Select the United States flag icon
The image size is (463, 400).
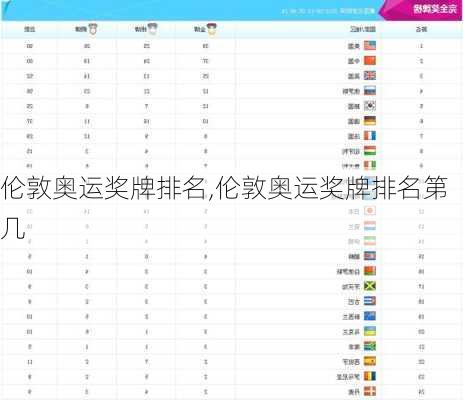(370, 46)
